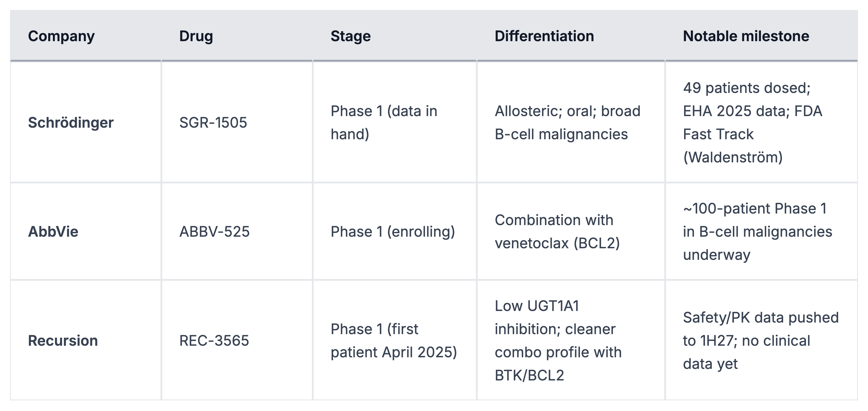The height and width of the screenshot is (411, 868).
Task: Click the Notable milestone column header
Action: pyautogui.click(x=746, y=36)
